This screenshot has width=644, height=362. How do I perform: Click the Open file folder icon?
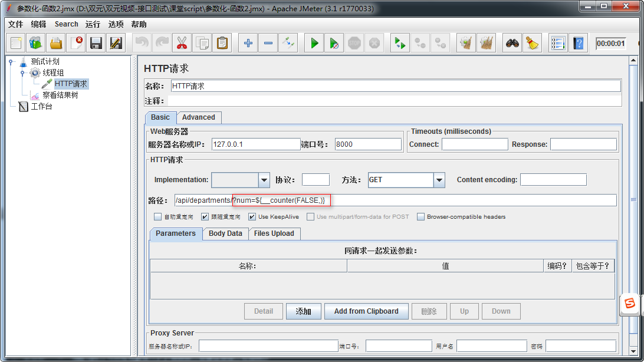coord(56,43)
